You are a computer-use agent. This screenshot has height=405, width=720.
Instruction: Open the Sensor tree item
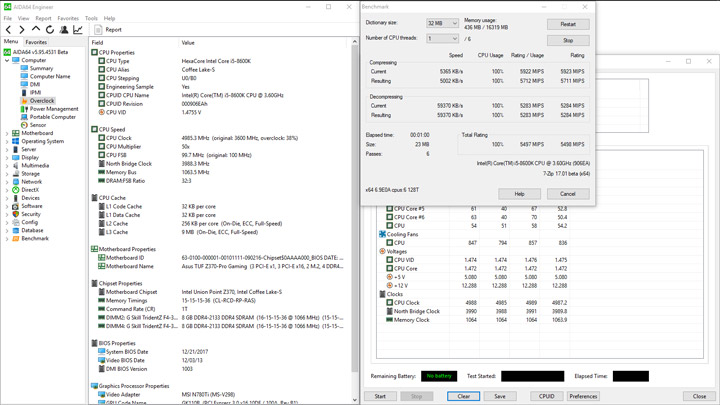click(x=38, y=125)
